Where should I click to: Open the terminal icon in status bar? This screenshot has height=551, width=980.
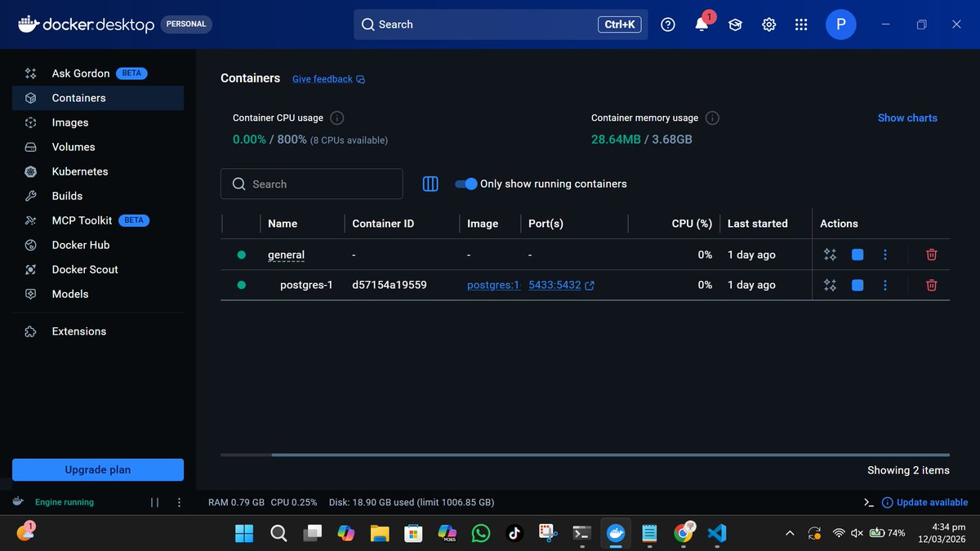pyautogui.click(x=868, y=503)
